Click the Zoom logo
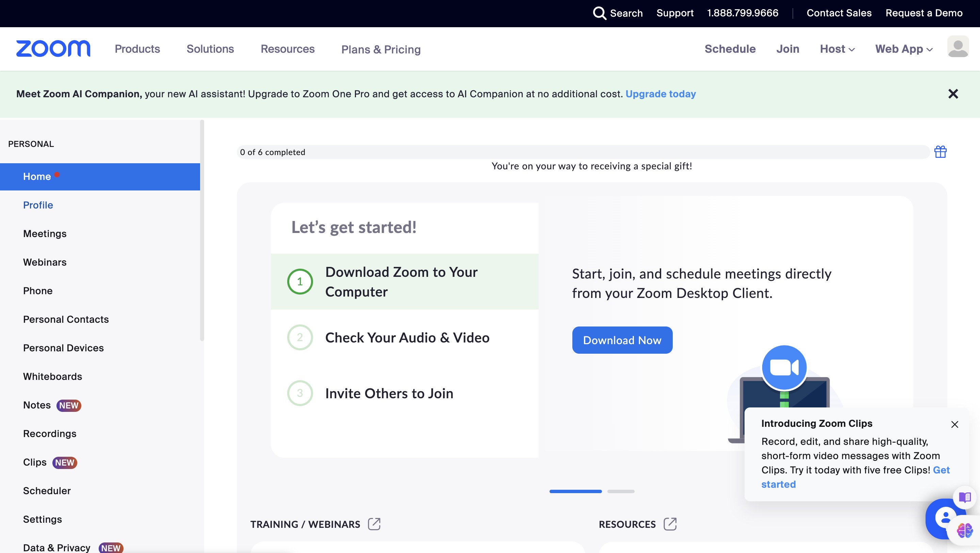The image size is (980, 553). point(53,49)
